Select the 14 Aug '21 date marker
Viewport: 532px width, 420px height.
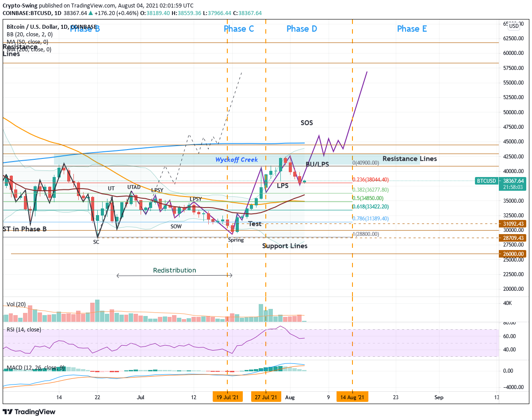point(352,397)
